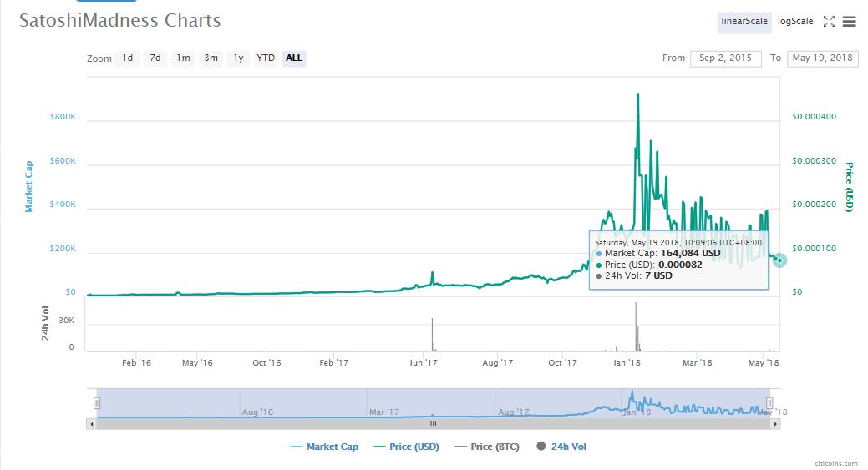This screenshot has width=868, height=470.
Task: Select the ALL zoom range
Action: (x=294, y=58)
